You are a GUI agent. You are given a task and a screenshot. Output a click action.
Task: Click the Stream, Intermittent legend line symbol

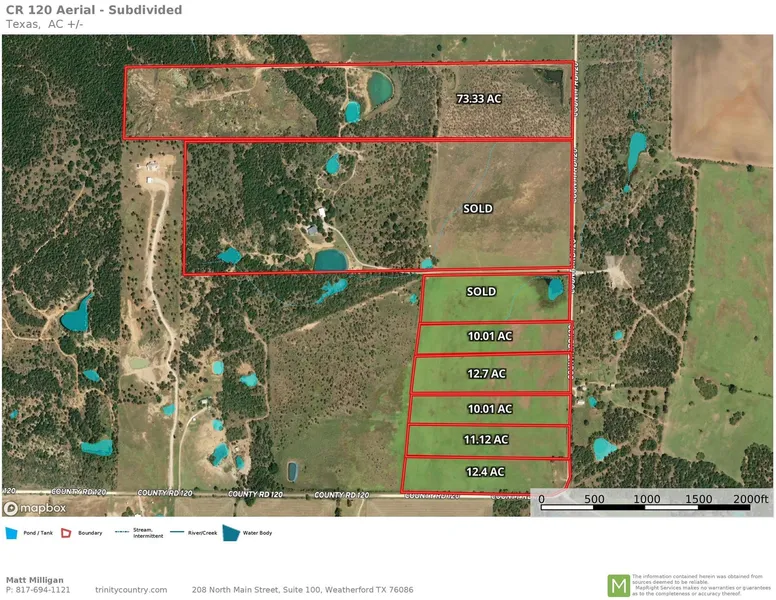123,532
